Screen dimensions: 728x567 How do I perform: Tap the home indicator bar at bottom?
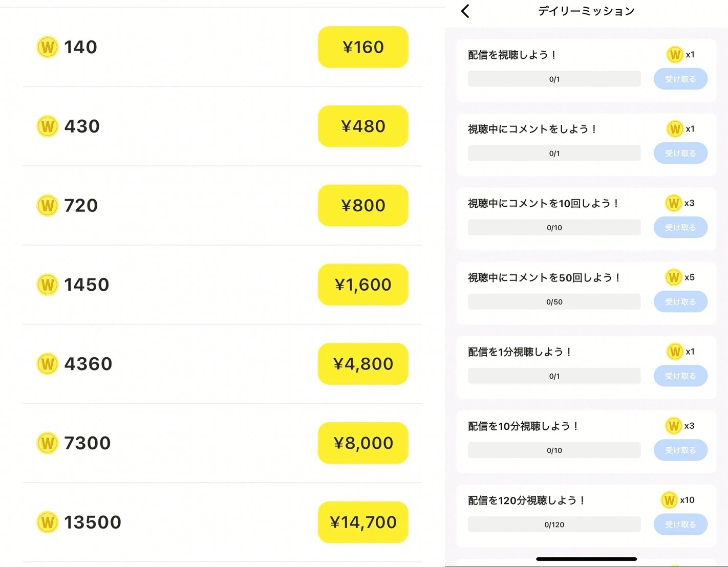pyautogui.click(x=586, y=559)
